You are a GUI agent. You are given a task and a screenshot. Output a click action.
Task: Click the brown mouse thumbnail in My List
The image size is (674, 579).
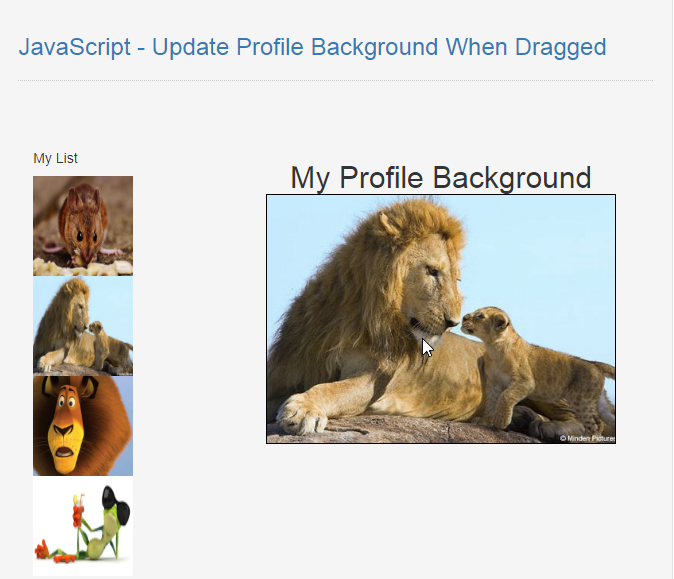click(83, 226)
